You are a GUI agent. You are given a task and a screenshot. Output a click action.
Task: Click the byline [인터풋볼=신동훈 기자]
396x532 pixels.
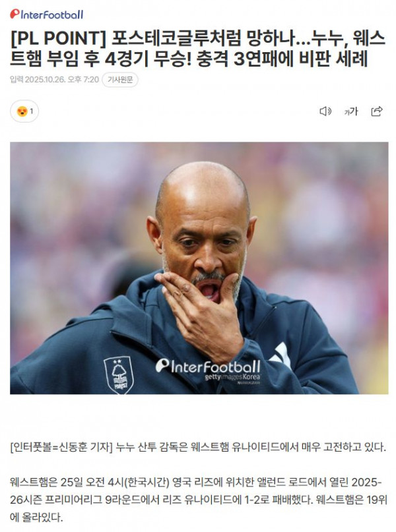tap(61, 447)
